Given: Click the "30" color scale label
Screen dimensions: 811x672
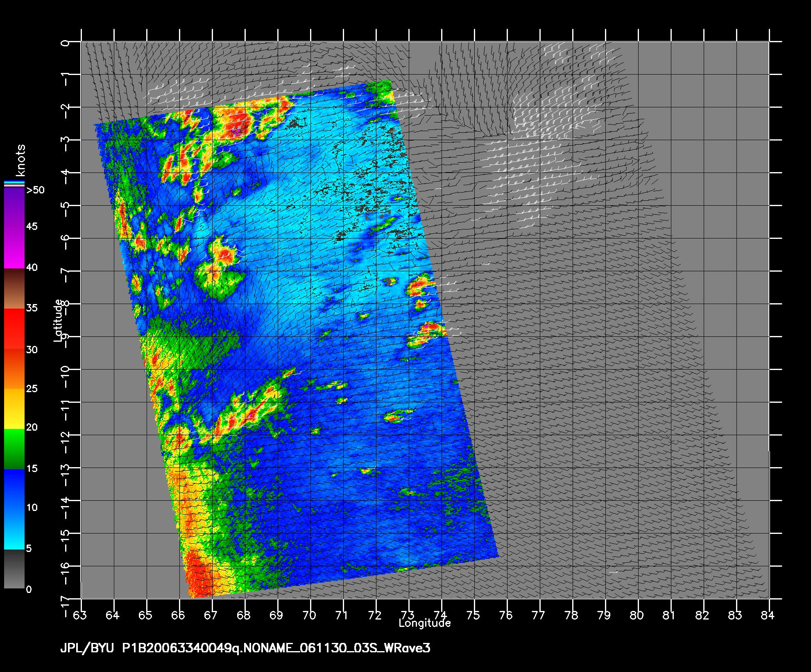Looking at the screenshot, I should 32,350.
